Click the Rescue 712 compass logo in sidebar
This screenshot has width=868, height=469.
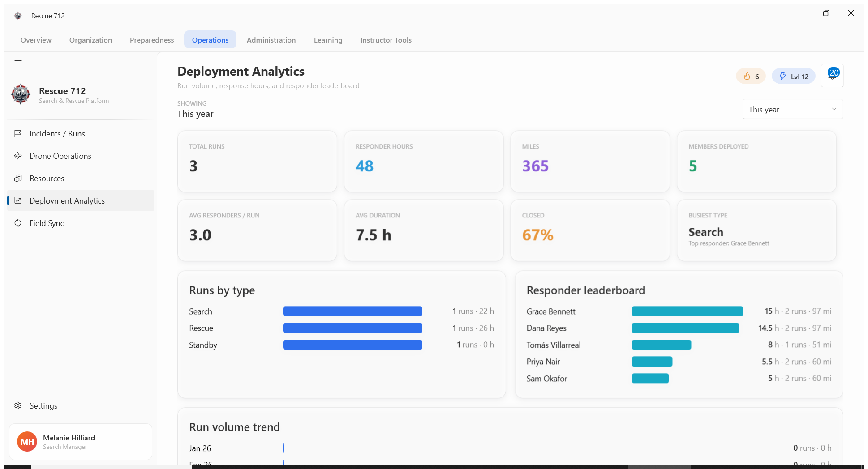[21, 94]
